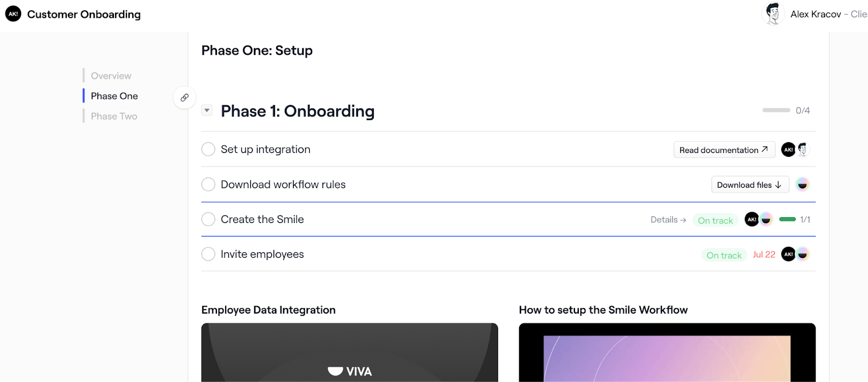Open the On track status for Create the Smile
This screenshot has height=382, width=868.
[x=715, y=220]
